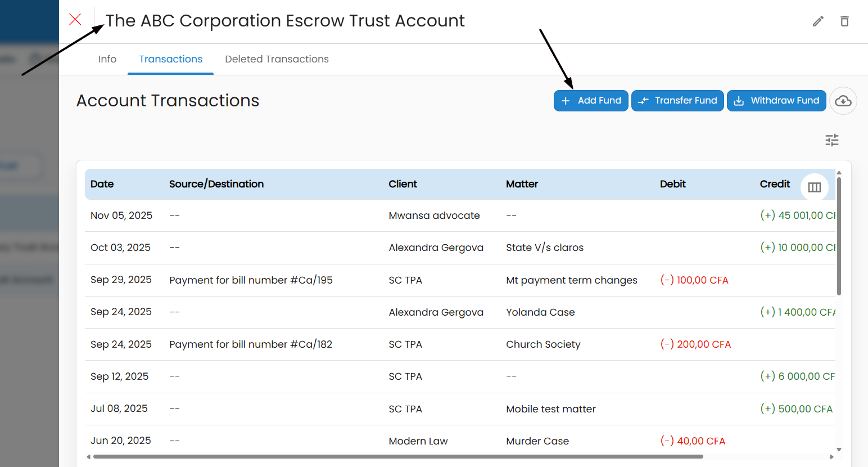The height and width of the screenshot is (467, 868).
Task: Click the cloud download export icon
Action: (x=843, y=101)
